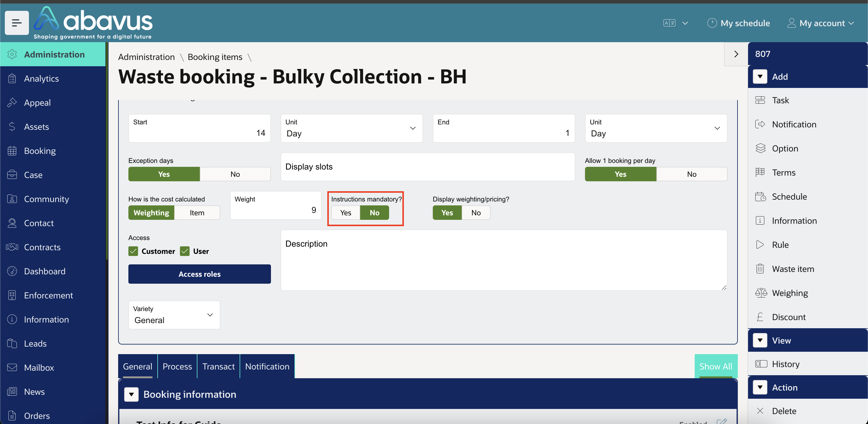Collapse the Booking information section

131,394
